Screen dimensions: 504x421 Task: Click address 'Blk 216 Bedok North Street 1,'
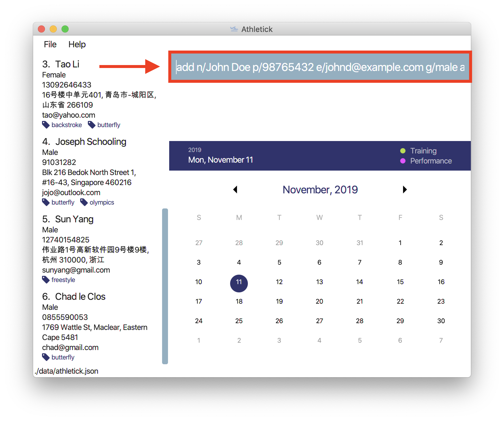(x=89, y=172)
